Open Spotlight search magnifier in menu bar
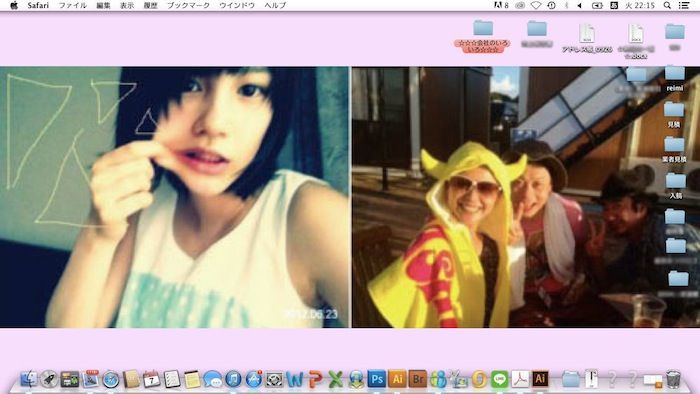 [667, 5]
